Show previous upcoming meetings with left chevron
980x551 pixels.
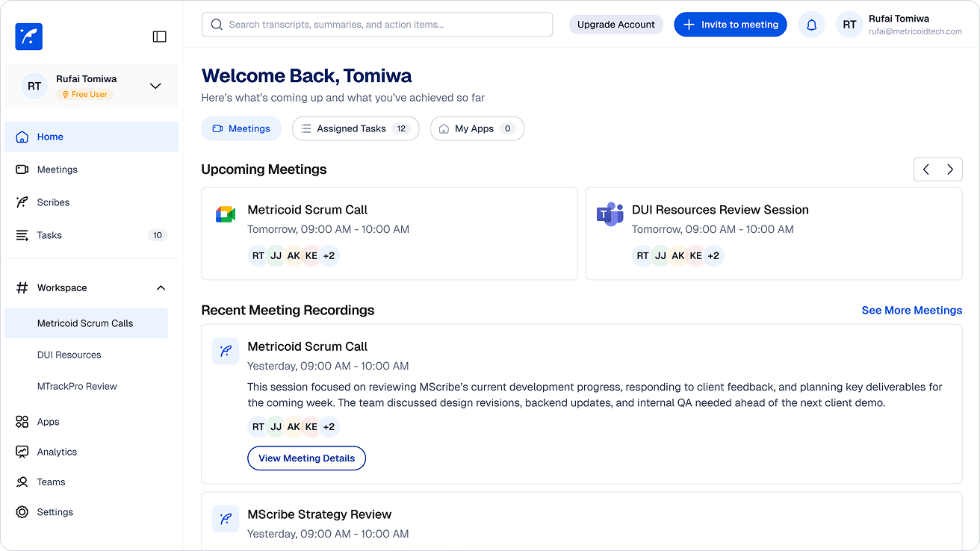pyautogui.click(x=926, y=169)
